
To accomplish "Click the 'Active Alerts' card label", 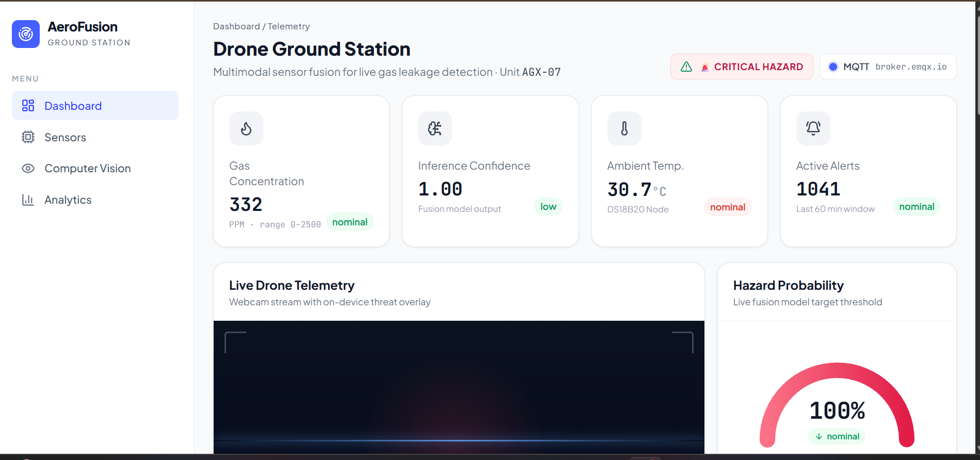I will click(828, 166).
